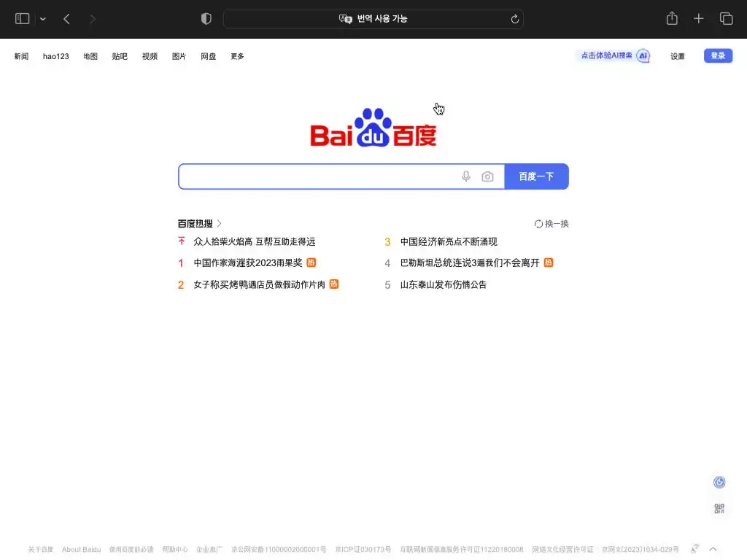Open 关于百度 footer link
The height and width of the screenshot is (560, 747).
pyautogui.click(x=41, y=550)
